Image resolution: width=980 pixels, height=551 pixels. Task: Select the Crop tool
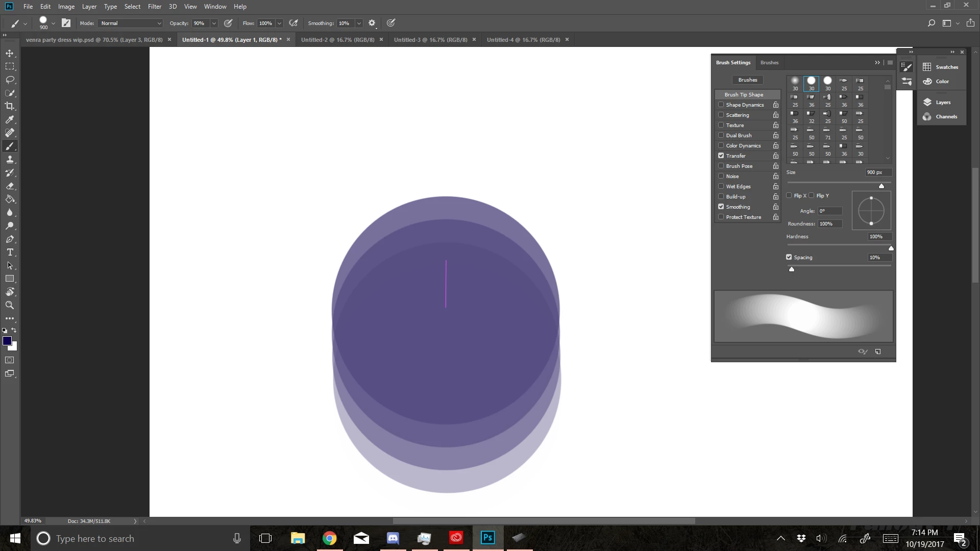(10, 106)
